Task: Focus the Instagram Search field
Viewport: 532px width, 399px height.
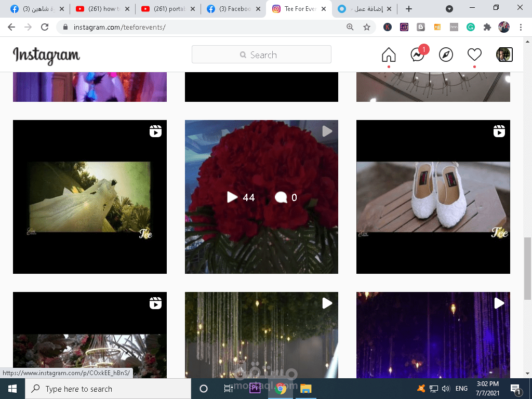Action: pyautogui.click(x=261, y=55)
